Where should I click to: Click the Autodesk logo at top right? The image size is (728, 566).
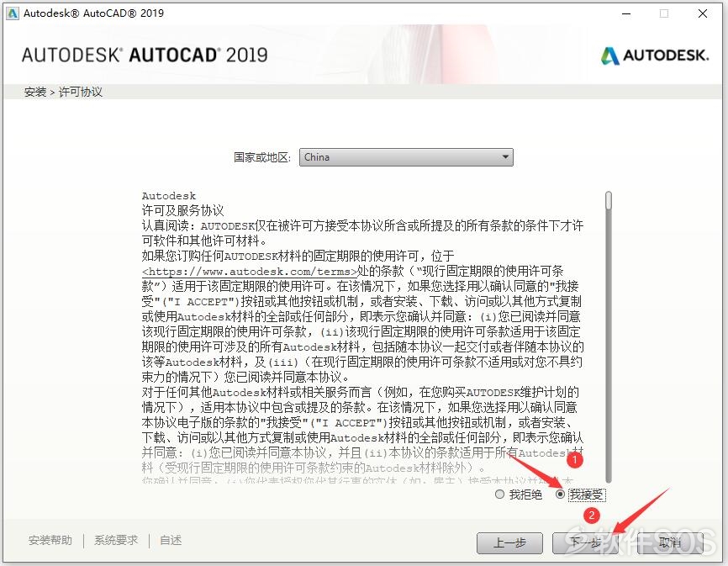[655, 56]
